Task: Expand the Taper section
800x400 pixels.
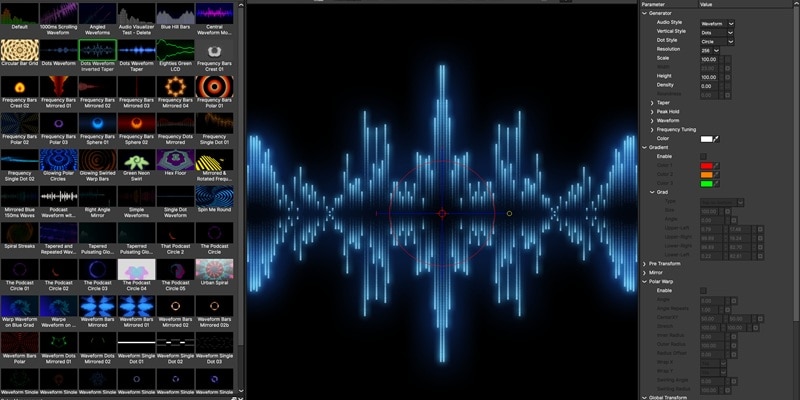Action: (652, 103)
